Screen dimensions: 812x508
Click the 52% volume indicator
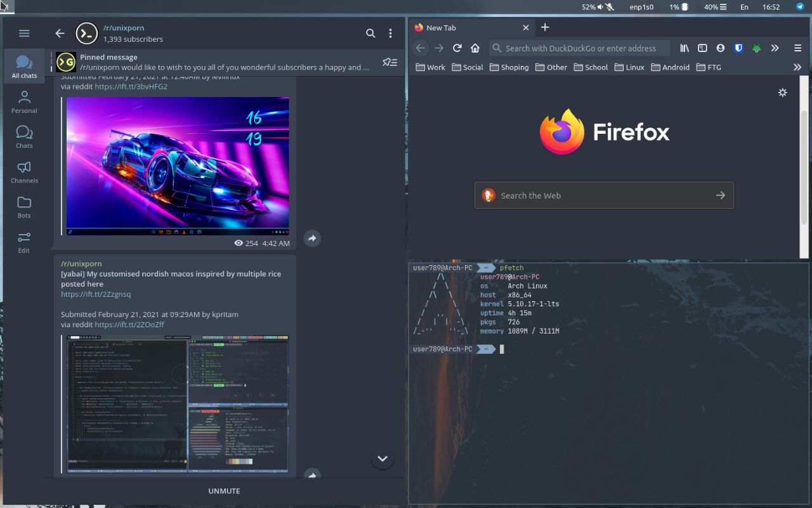click(x=593, y=7)
